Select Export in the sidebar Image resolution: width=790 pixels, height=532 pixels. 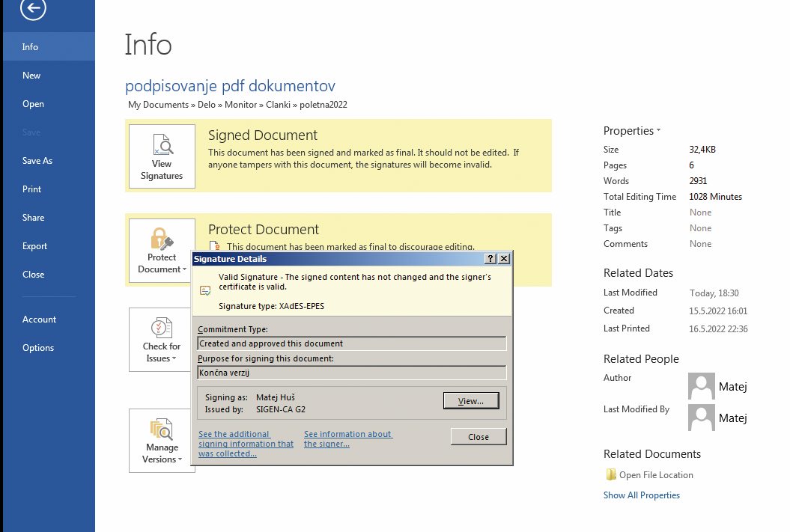[49, 246]
